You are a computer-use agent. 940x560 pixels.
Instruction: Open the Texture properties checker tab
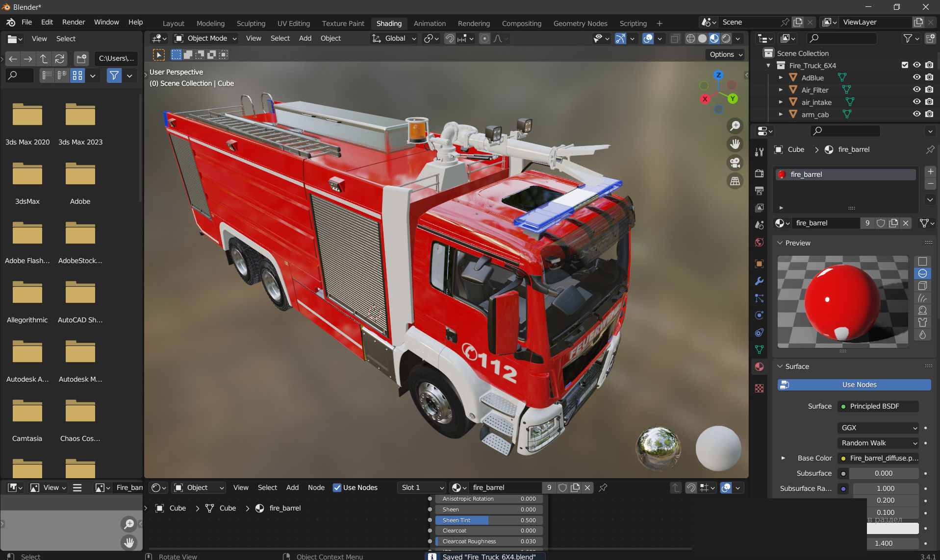pyautogui.click(x=759, y=389)
